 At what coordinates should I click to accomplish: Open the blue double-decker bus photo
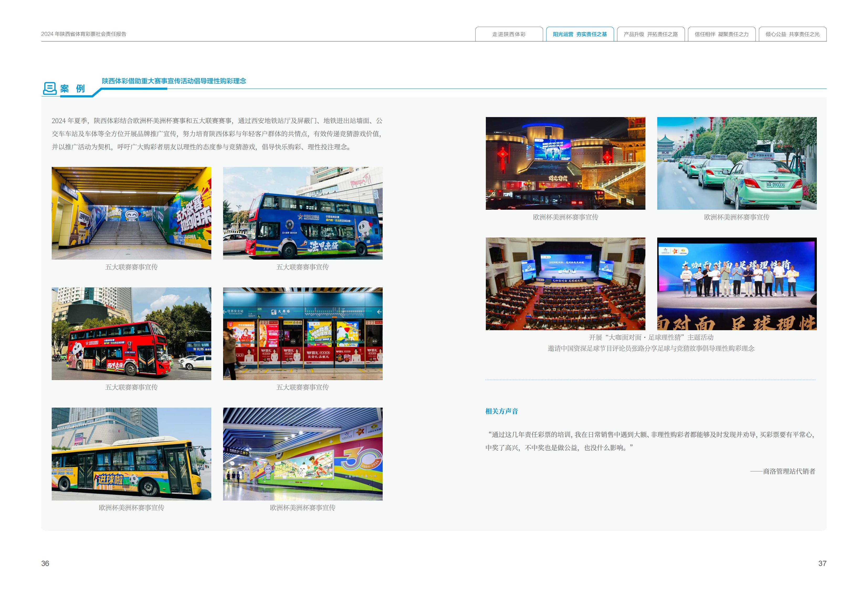[303, 213]
